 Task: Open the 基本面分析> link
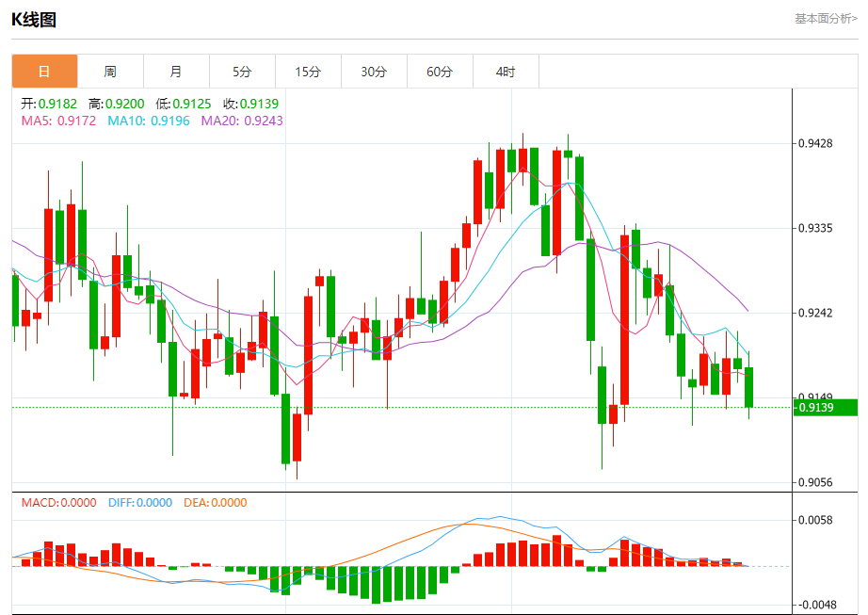826,19
